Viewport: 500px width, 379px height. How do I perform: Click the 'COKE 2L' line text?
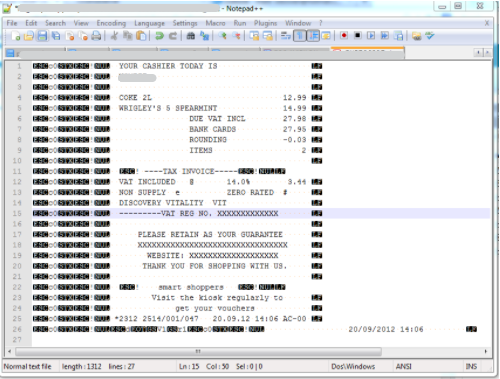point(135,98)
